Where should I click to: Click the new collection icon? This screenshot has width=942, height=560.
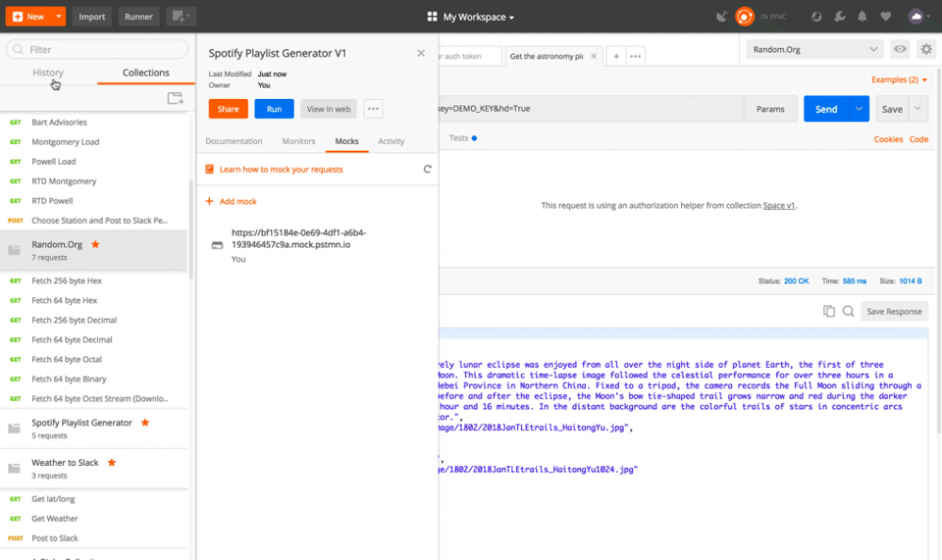point(175,99)
